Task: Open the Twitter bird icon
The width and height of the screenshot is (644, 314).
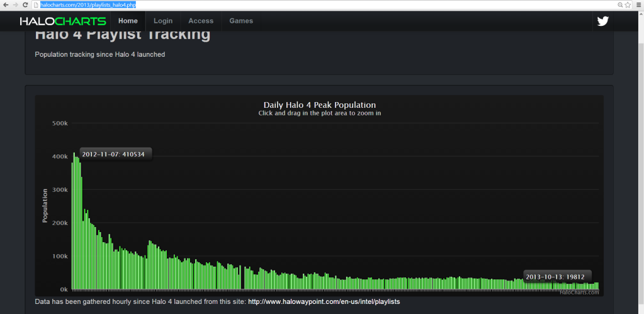Action: (602, 21)
